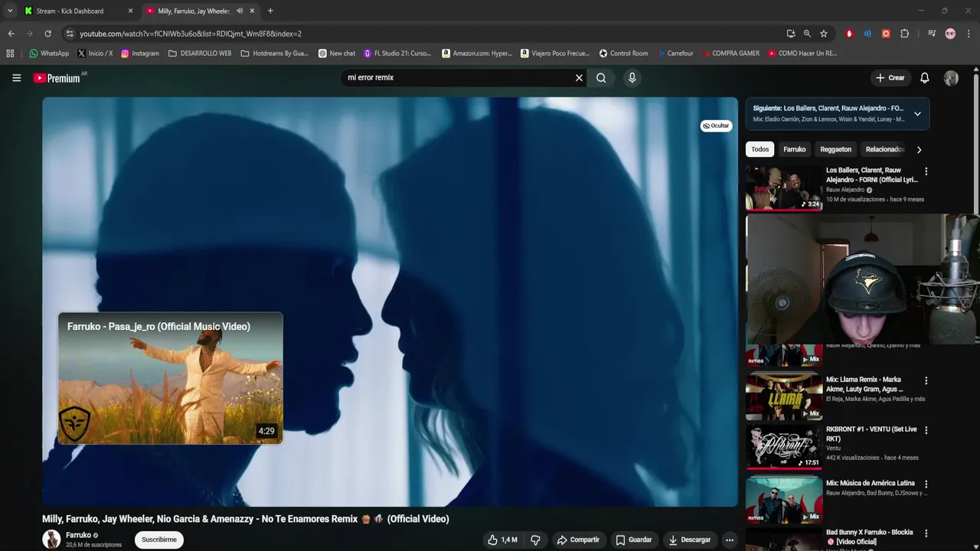Open zoom magnifier in address bar
The width and height of the screenshot is (980, 551).
(807, 34)
